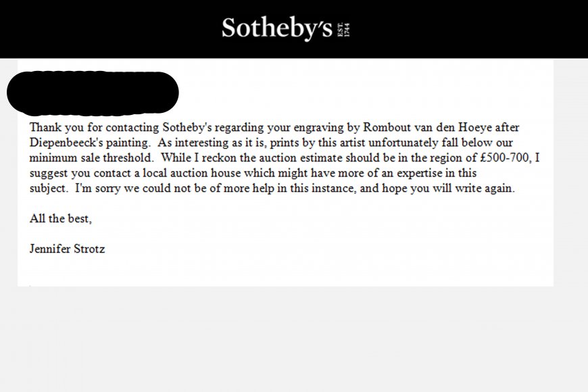Click the empty gray area below letter

point(294,339)
